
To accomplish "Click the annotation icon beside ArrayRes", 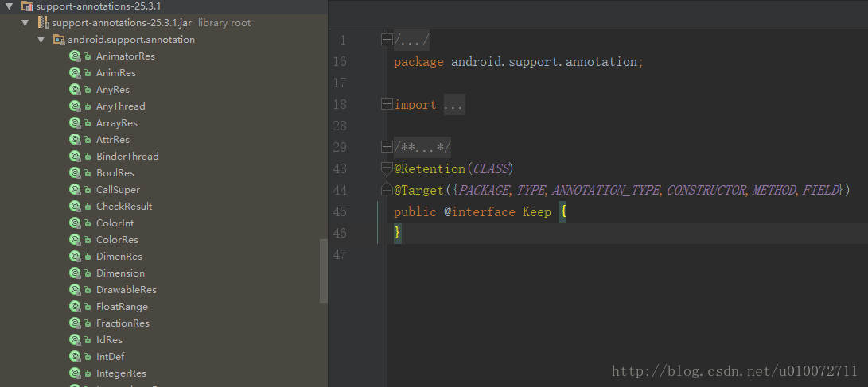I will [75, 122].
